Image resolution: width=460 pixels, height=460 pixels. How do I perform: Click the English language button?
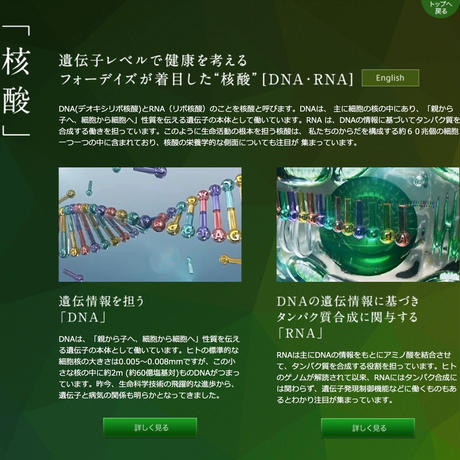pos(390,78)
